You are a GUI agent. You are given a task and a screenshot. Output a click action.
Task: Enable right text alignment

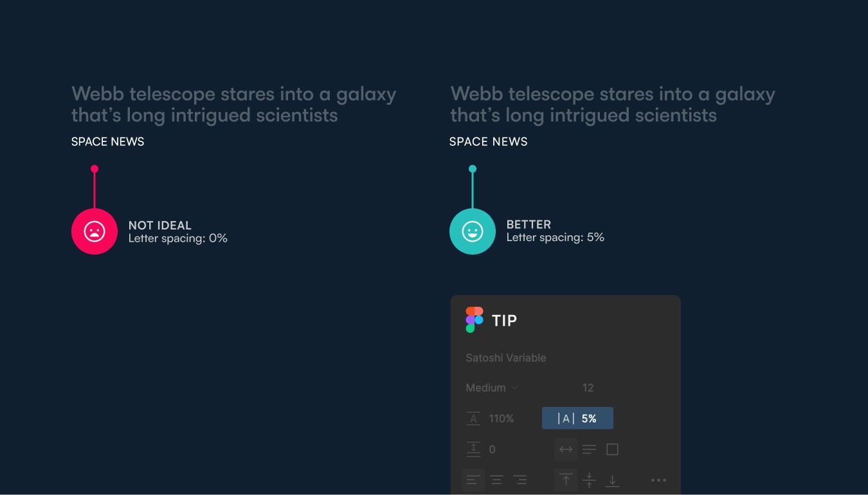click(520, 480)
